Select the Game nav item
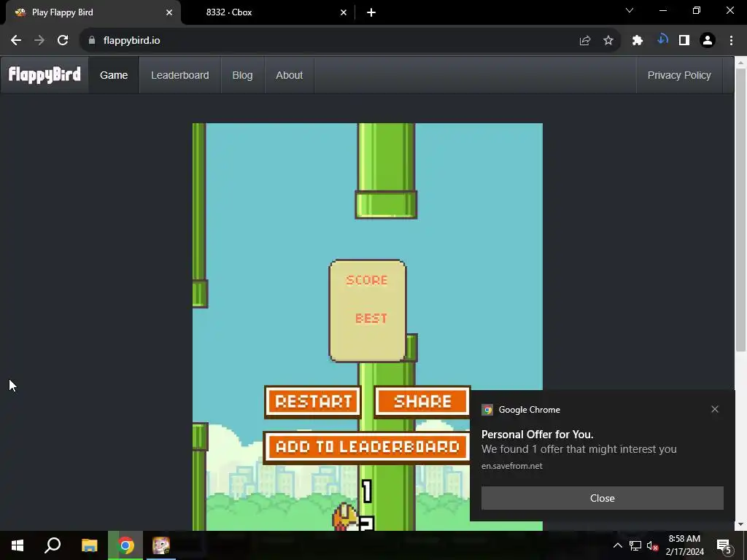This screenshot has height=560, width=747. 114,75
